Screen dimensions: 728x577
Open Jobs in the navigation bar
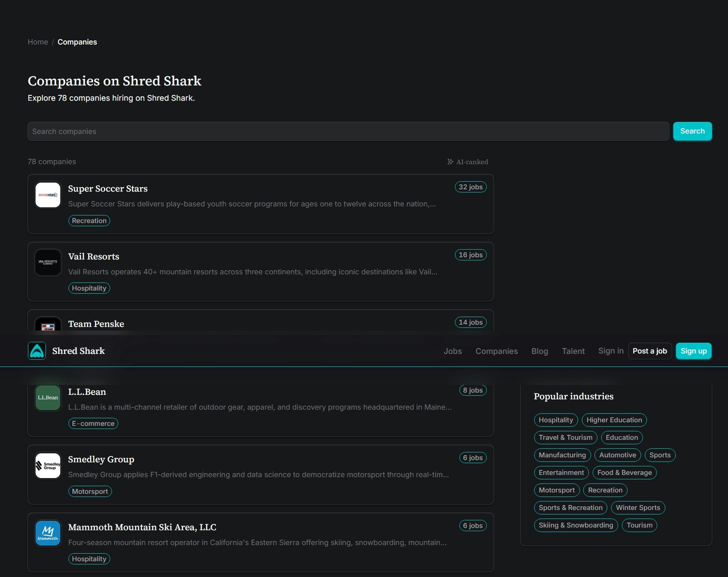(x=453, y=351)
